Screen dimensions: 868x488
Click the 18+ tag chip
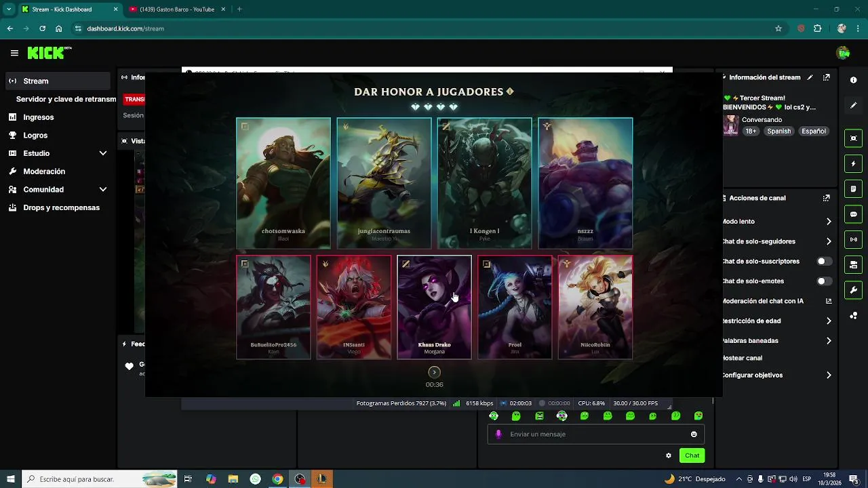coord(751,131)
